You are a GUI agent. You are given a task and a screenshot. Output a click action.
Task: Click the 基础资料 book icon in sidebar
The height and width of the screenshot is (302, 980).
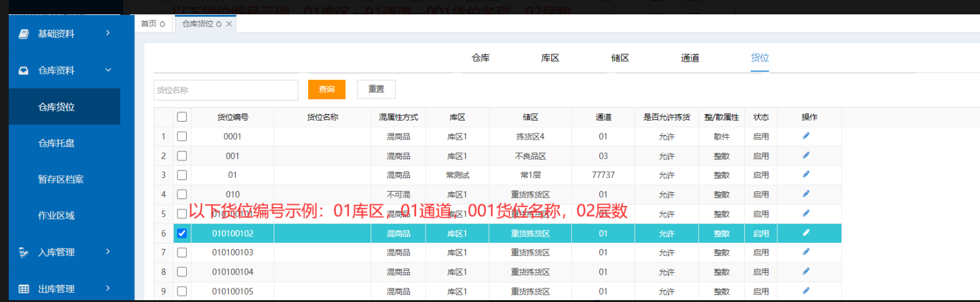click(x=24, y=34)
